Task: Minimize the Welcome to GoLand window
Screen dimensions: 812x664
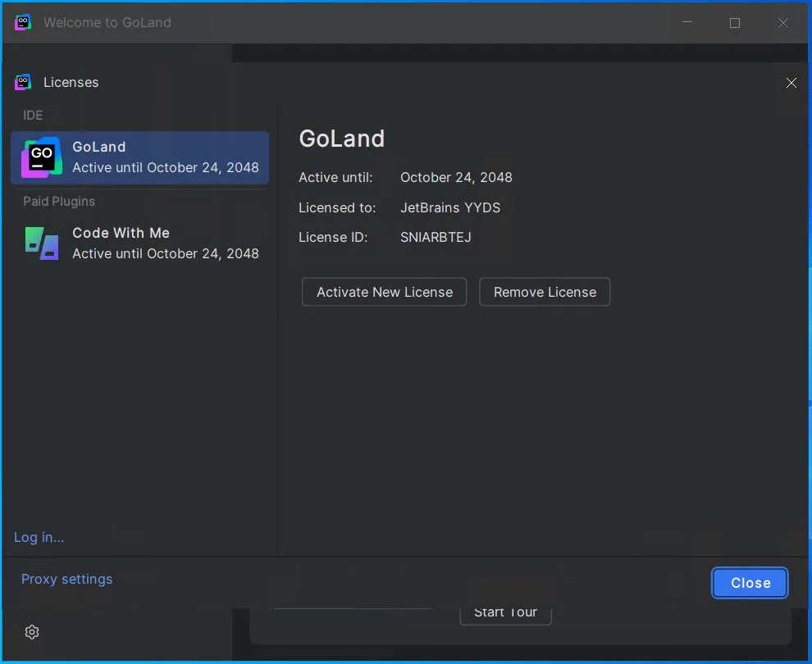Action: click(687, 22)
